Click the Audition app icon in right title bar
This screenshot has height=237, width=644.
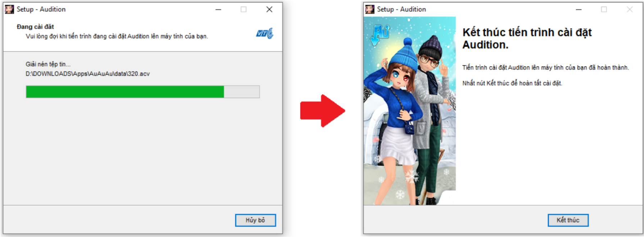(370, 9)
